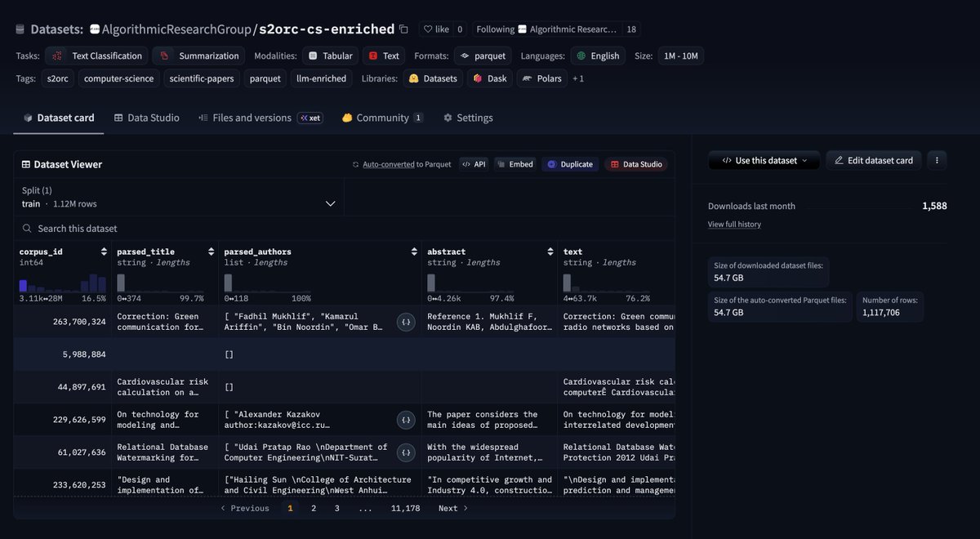Open the AlgorithmicResearchGroup organization link

click(x=176, y=29)
